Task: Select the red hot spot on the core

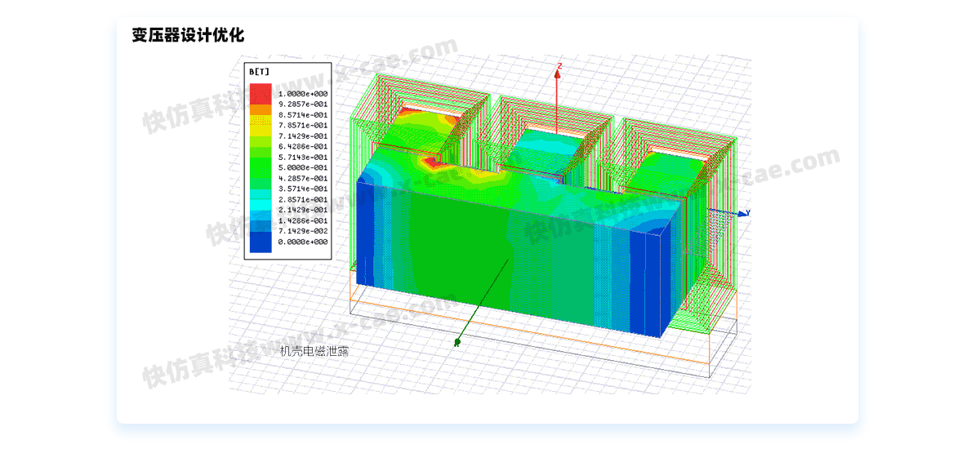Action: [430, 162]
